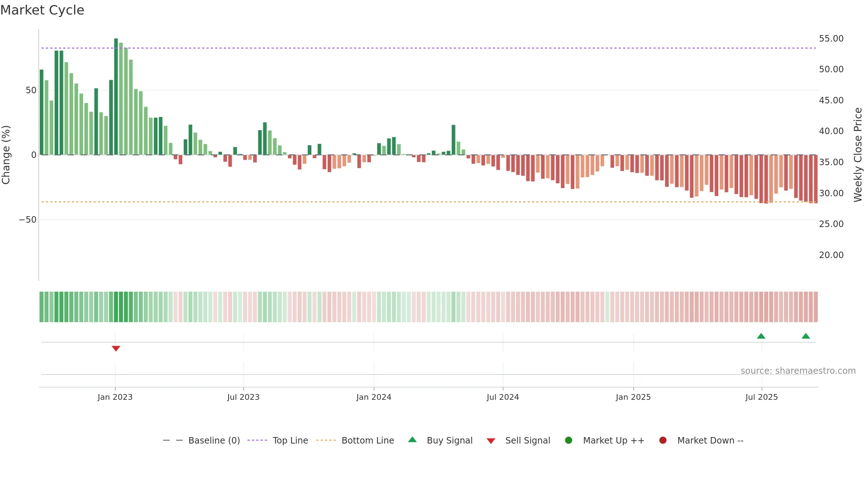The height and width of the screenshot is (488, 868).
Task: Click the first dark green bar at chart start
Action: tap(42, 112)
